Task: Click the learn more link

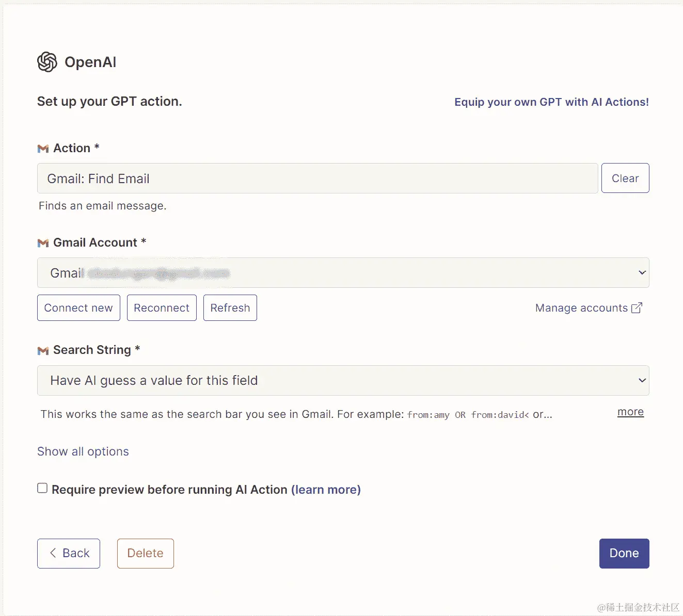Action: [326, 489]
